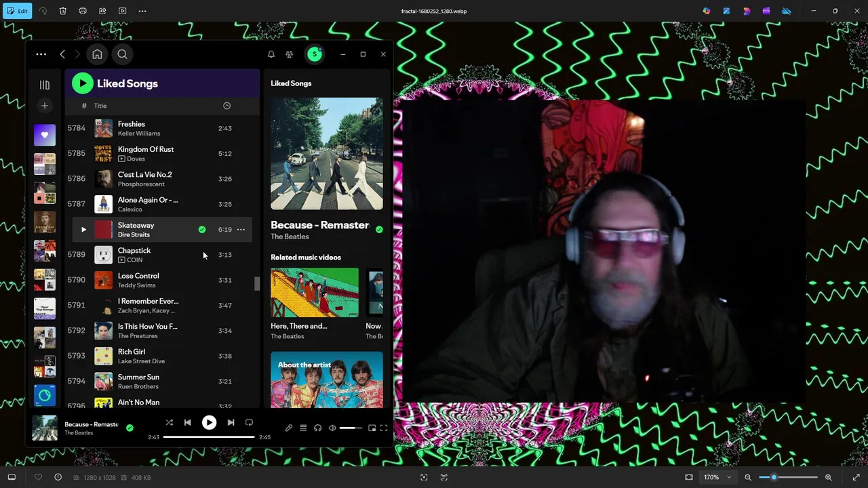Open Liked Songs heart tile in sidebar

point(45,135)
